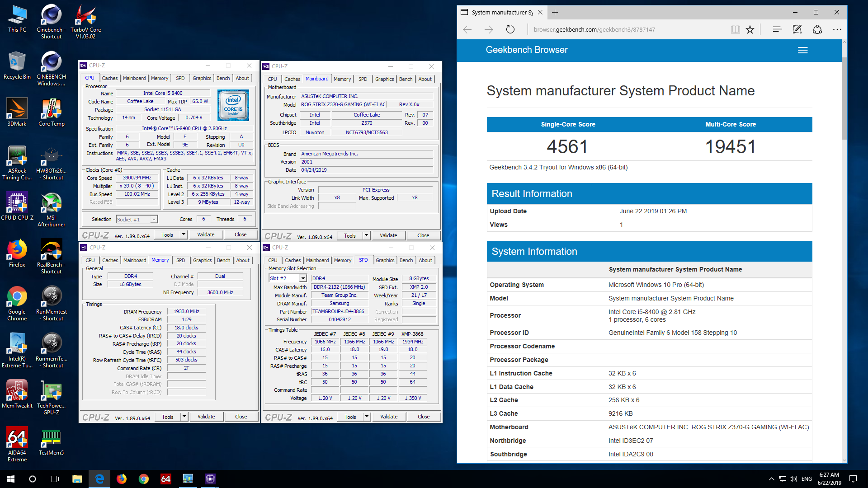Switch to About tab in SPD window
This screenshot has width=868, height=488.
(x=425, y=260)
